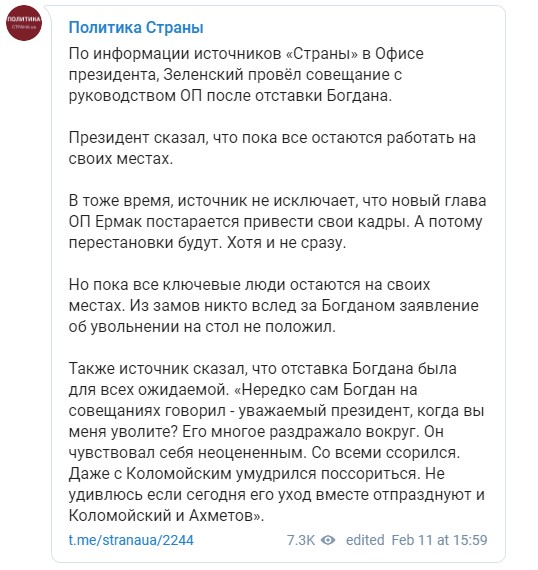This screenshot has height=570, width=538.
Task: Click the paragraph starting "По информации источников"
Action: click(x=246, y=75)
